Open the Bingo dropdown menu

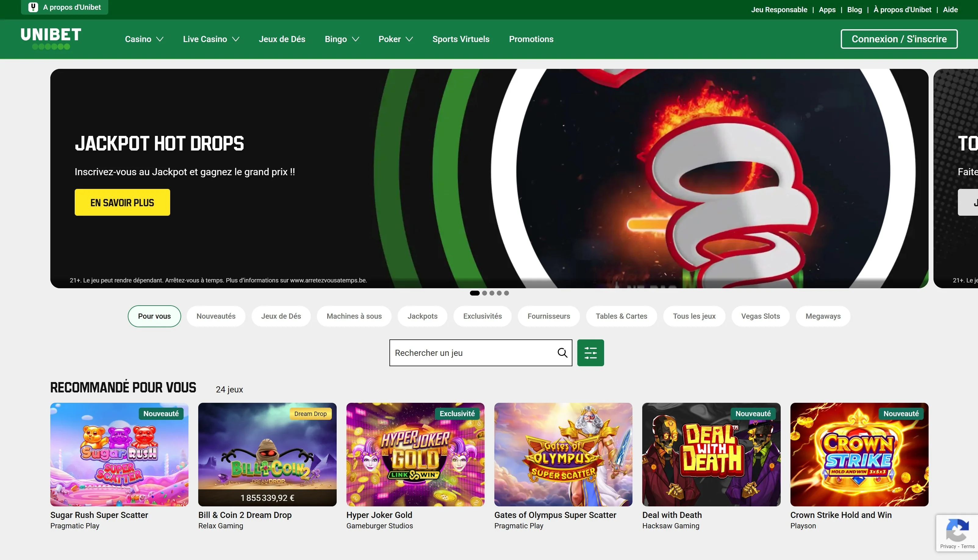(341, 39)
